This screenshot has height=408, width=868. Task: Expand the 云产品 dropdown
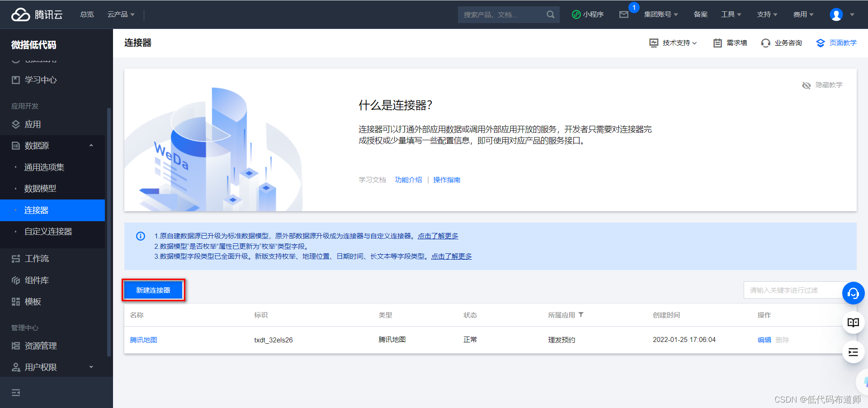click(x=121, y=14)
